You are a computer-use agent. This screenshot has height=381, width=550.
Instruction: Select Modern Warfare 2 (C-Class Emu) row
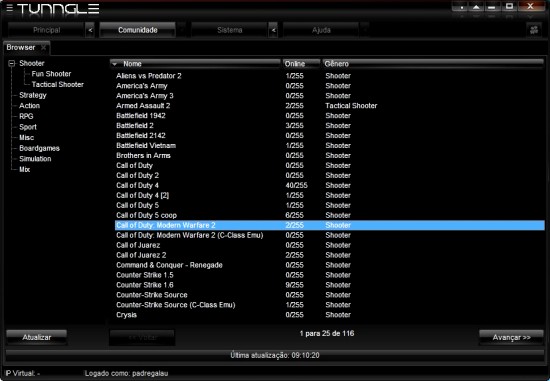click(329, 235)
